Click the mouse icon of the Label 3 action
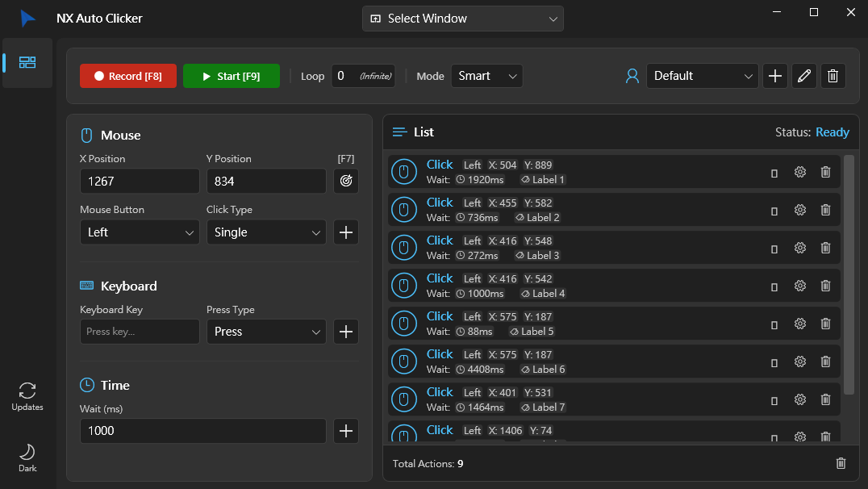Viewport: 868px width, 489px height. (x=404, y=248)
